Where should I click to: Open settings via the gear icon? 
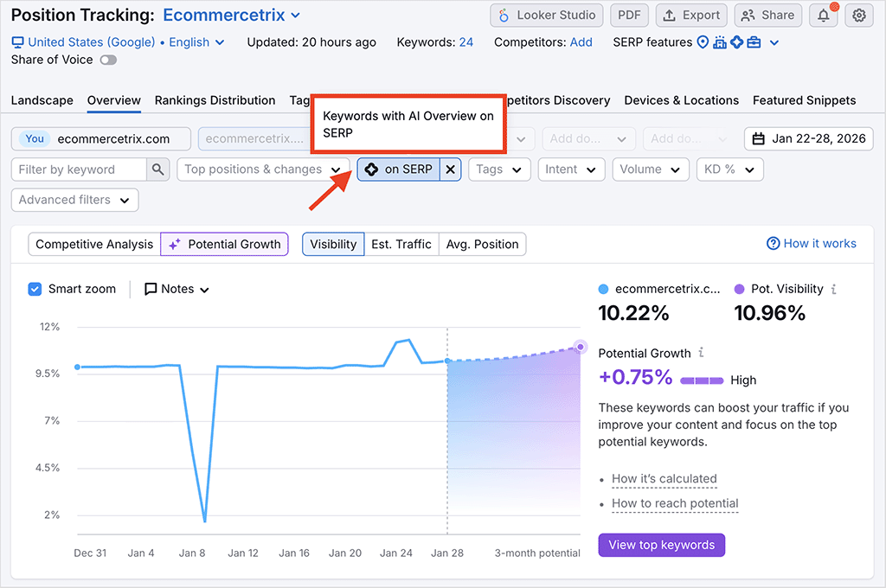tap(858, 15)
